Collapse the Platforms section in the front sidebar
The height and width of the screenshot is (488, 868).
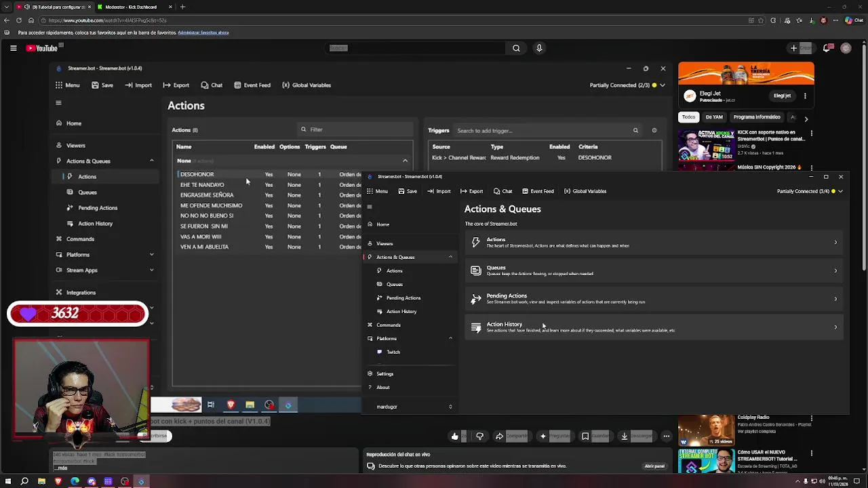[x=450, y=338]
